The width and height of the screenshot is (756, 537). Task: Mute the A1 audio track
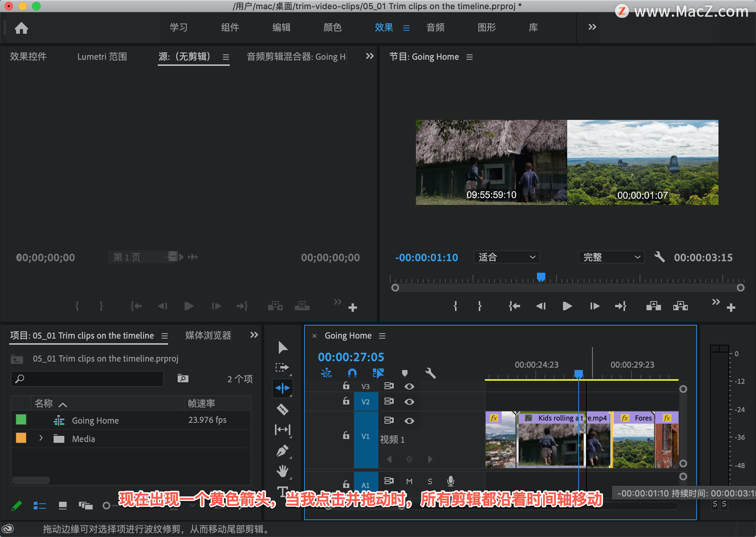[x=409, y=481]
